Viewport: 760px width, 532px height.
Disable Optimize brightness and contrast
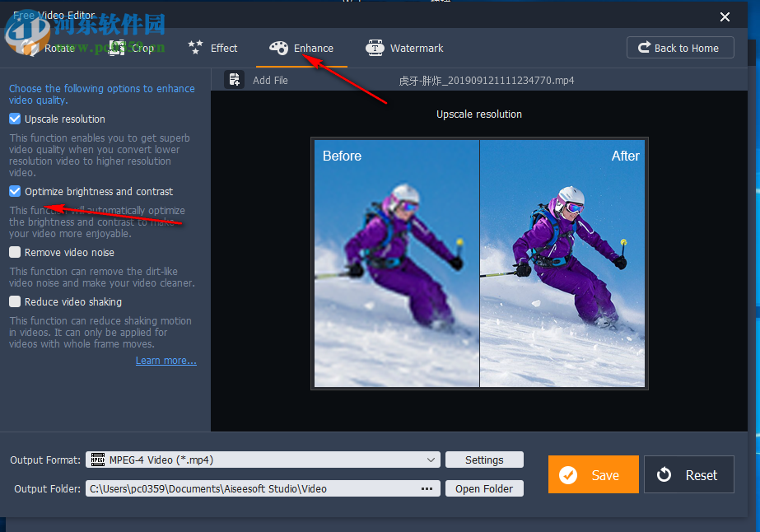click(x=14, y=191)
